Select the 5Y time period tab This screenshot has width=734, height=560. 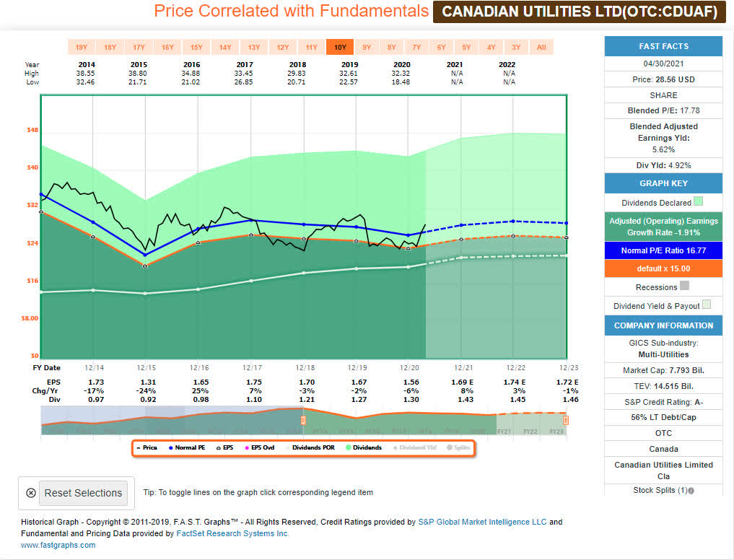[x=466, y=46]
